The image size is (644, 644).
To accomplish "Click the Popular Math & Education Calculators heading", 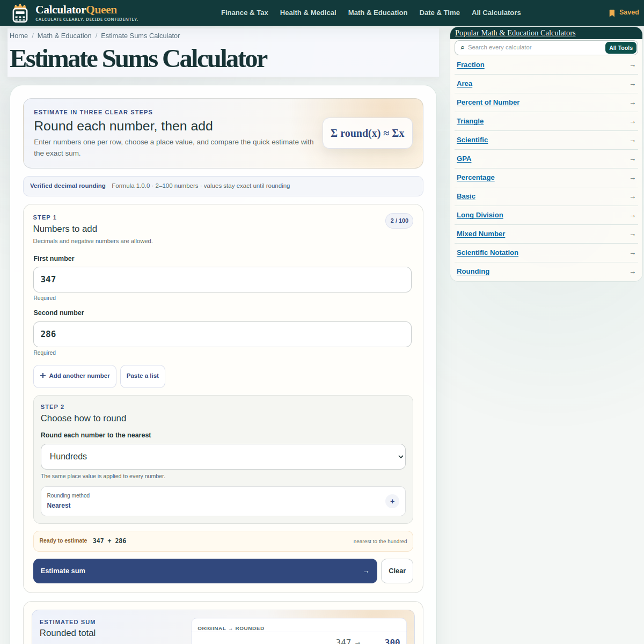I will coord(515,33).
